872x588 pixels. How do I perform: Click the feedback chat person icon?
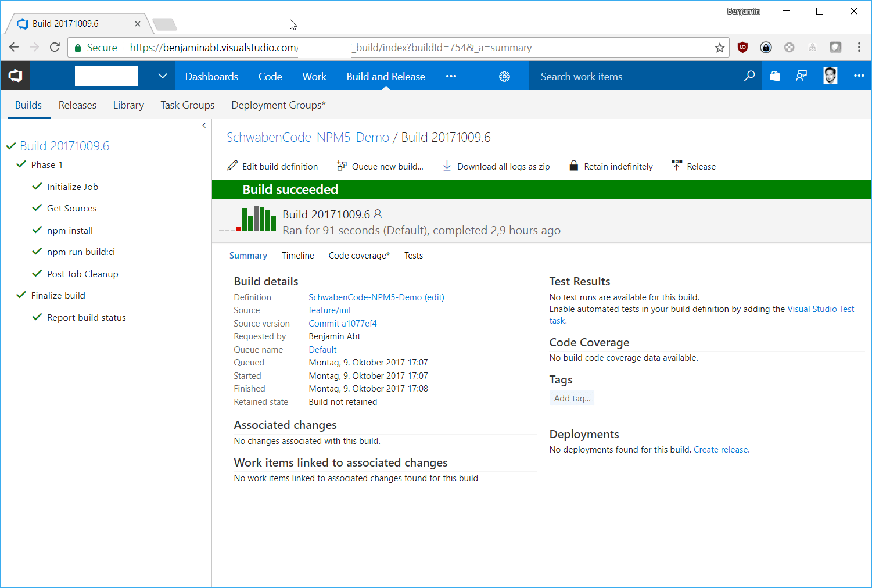pyautogui.click(x=802, y=76)
